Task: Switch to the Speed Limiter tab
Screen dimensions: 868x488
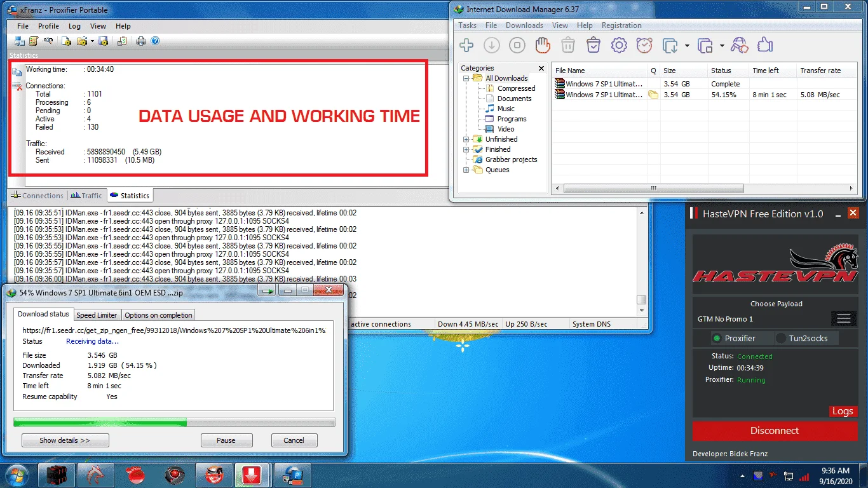Action: 97,315
